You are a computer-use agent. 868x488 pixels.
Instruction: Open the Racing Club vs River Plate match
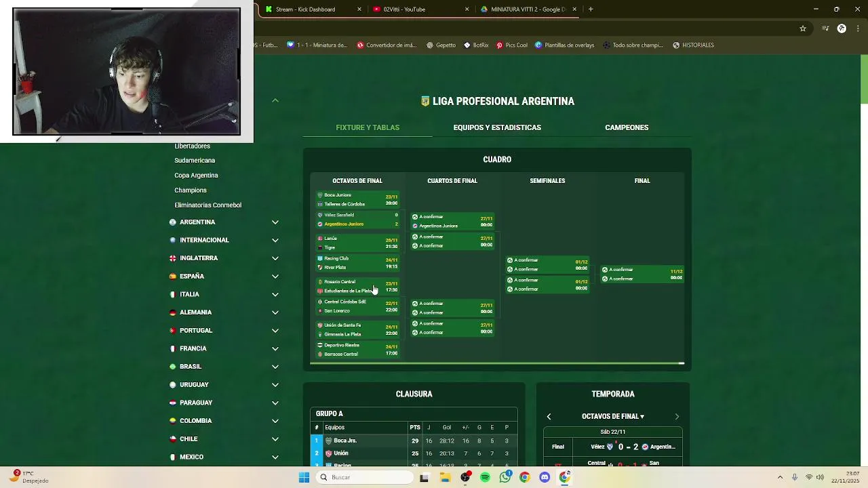click(357, 263)
